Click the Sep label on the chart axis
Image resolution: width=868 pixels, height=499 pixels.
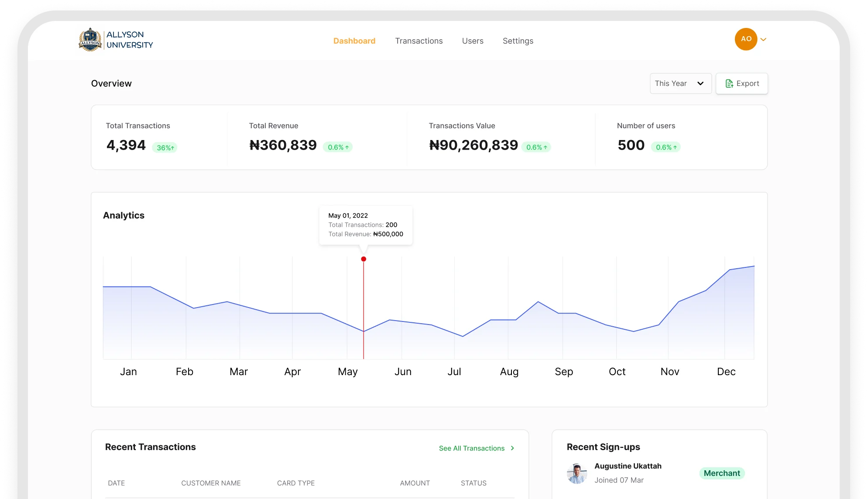pyautogui.click(x=563, y=372)
